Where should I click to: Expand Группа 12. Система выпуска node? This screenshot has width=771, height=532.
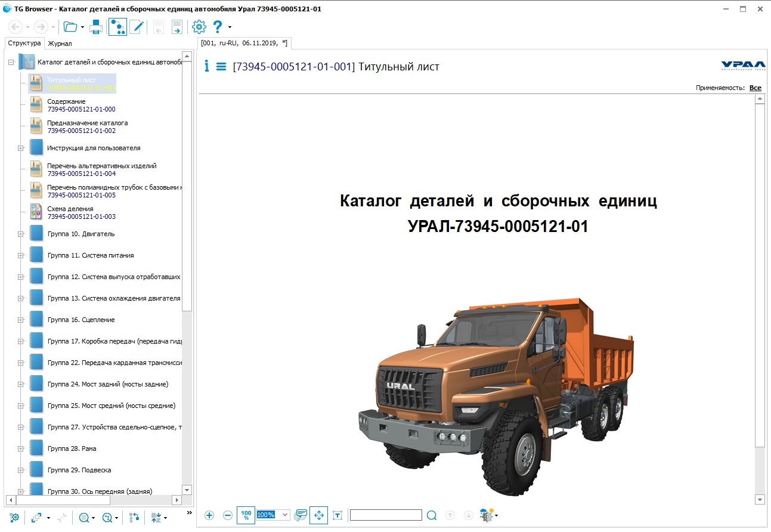tap(20, 277)
